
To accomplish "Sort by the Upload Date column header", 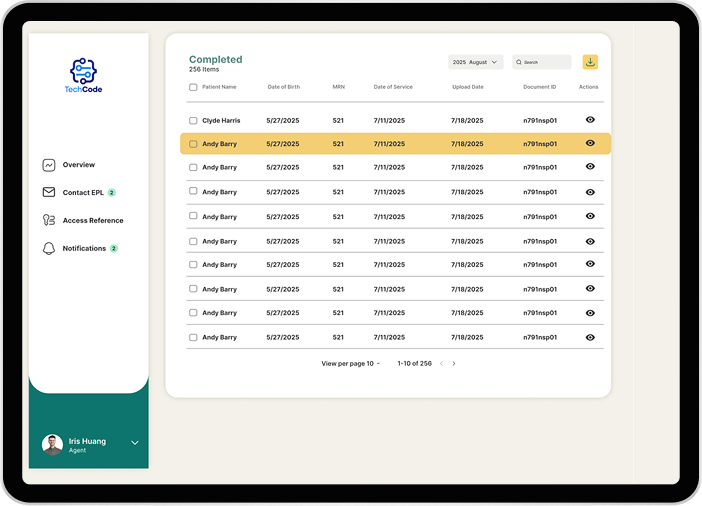I will point(468,87).
